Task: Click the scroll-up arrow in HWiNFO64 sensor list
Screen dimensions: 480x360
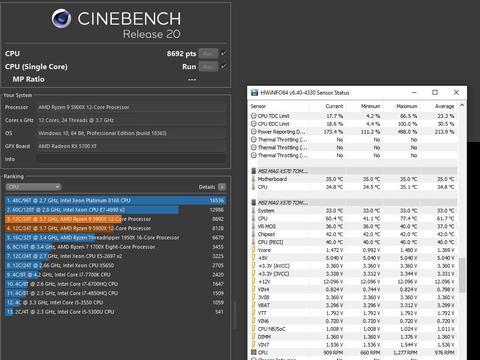Action: (462, 105)
